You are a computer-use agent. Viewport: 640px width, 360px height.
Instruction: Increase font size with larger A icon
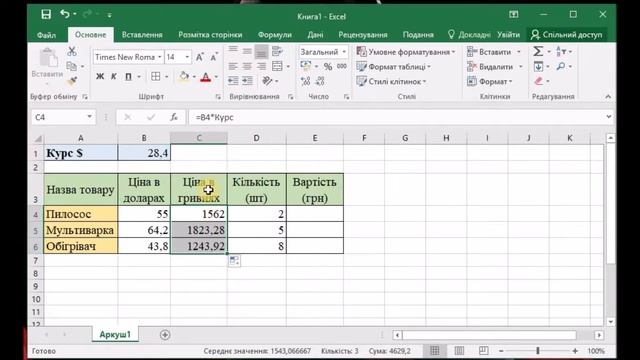(200, 57)
